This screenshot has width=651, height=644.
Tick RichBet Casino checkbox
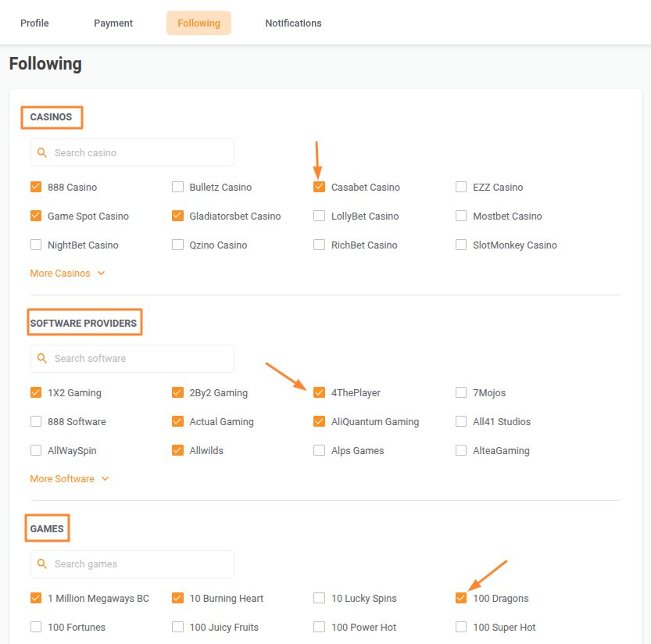[320, 245]
